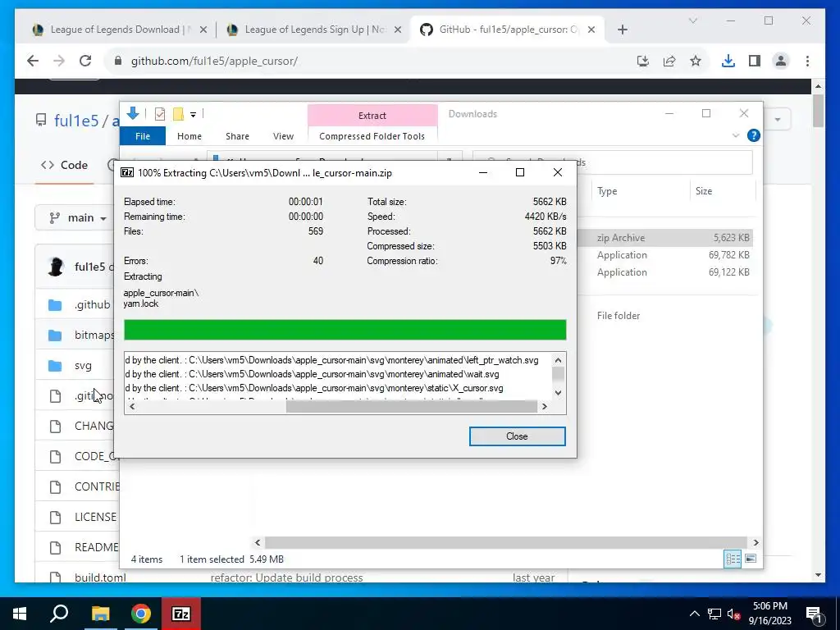Click the 7z icon in extraction dialog title

(127, 172)
